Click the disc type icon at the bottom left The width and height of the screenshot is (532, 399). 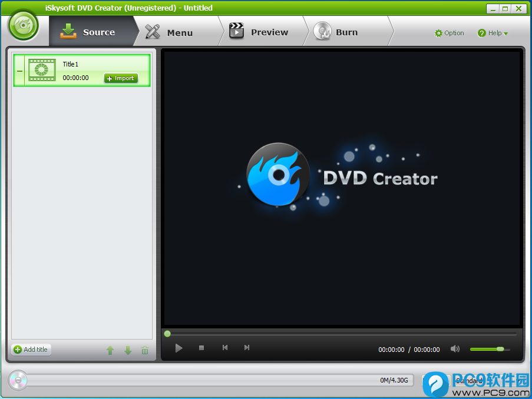[x=18, y=380]
